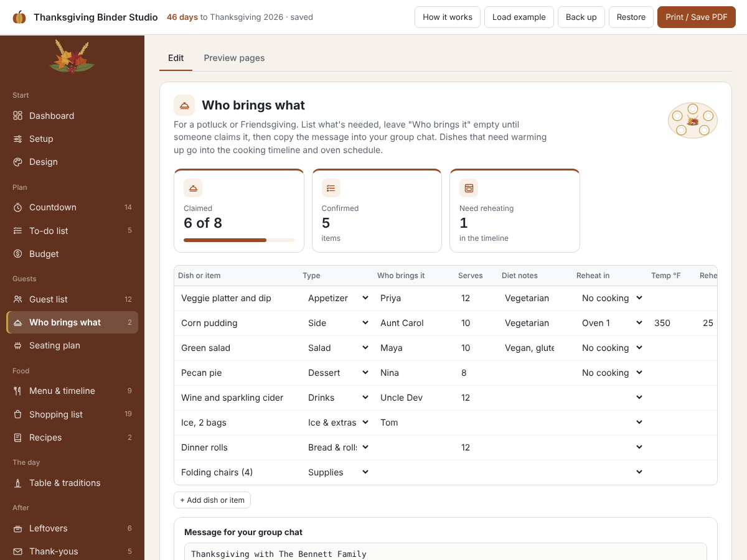Click the Budget dollar icon
This screenshot has height=560, width=747.
point(18,254)
